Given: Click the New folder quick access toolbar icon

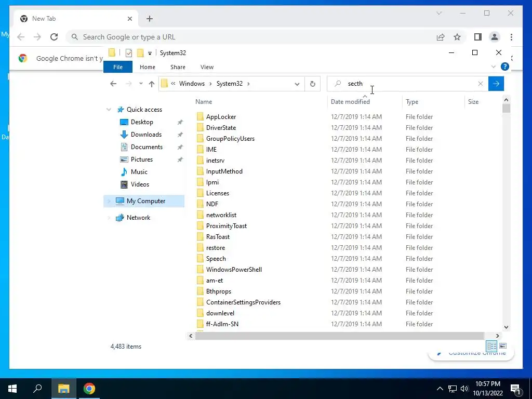Looking at the screenshot, I should [x=140, y=53].
